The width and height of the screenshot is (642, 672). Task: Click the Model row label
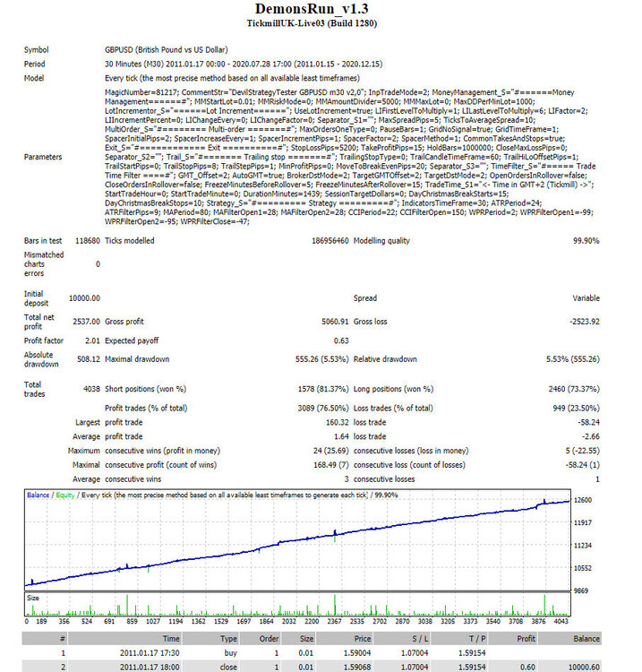[x=34, y=78]
